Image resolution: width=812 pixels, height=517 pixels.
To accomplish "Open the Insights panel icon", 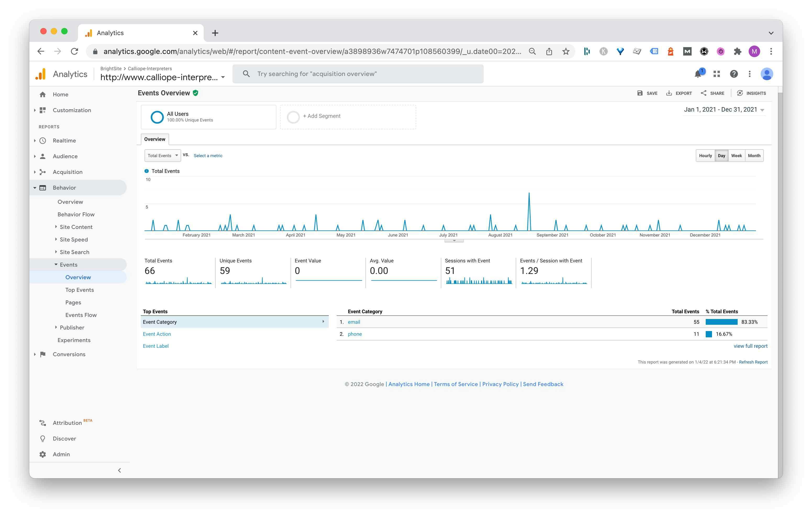I will pos(740,93).
